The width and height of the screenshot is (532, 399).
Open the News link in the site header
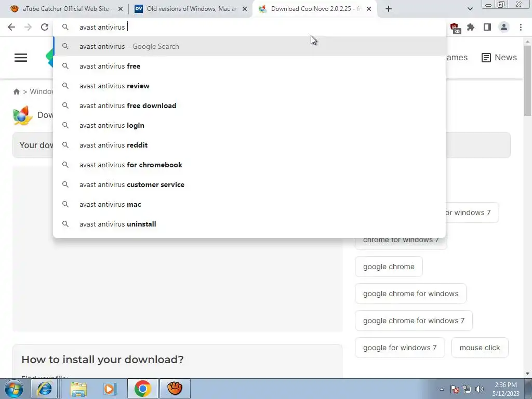coord(499,57)
